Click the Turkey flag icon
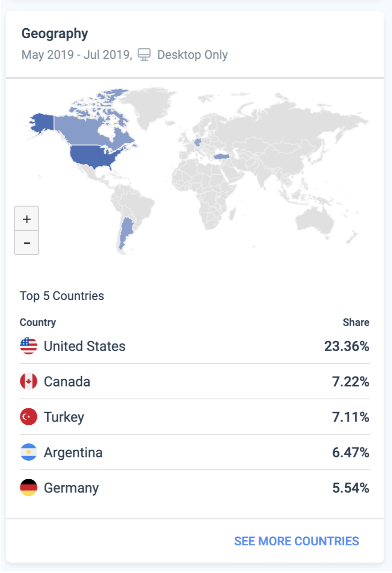392x573 pixels. pos(29,417)
